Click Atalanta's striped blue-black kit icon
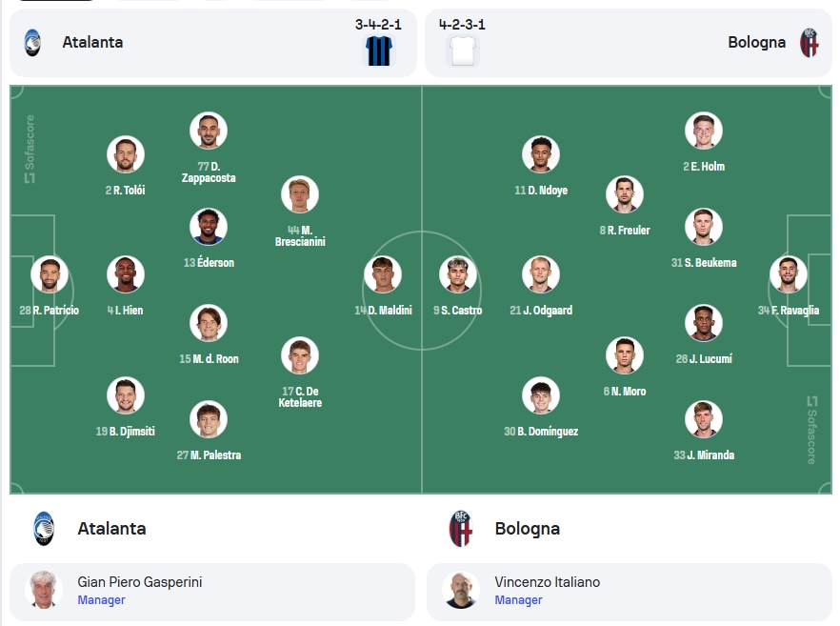 [x=379, y=50]
